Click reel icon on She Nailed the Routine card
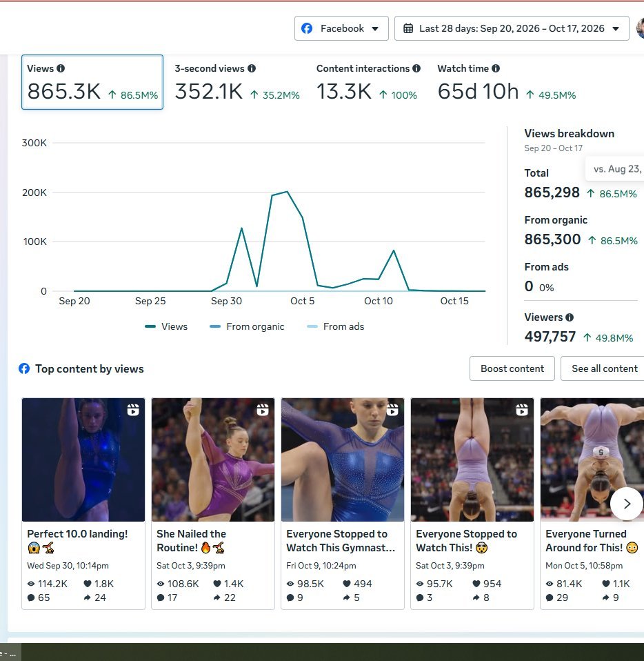This screenshot has height=661, width=644. click(263, 410)
